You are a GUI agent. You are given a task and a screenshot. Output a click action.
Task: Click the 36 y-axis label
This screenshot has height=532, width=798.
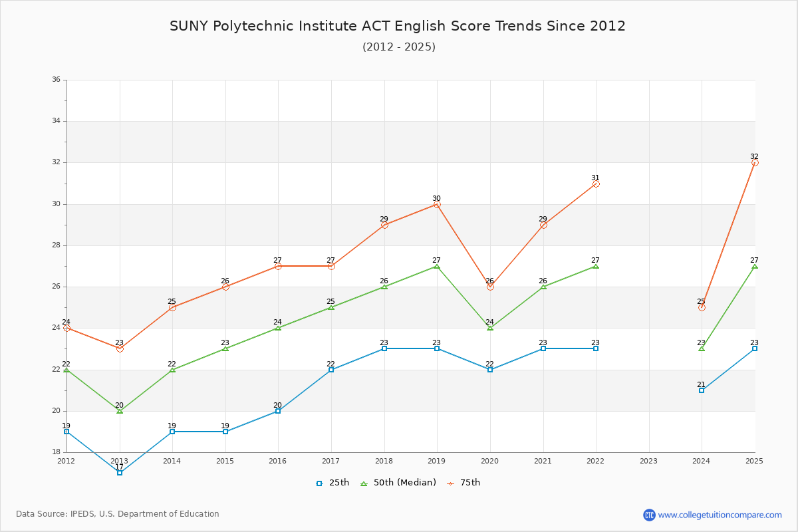[x=56, y=80]
